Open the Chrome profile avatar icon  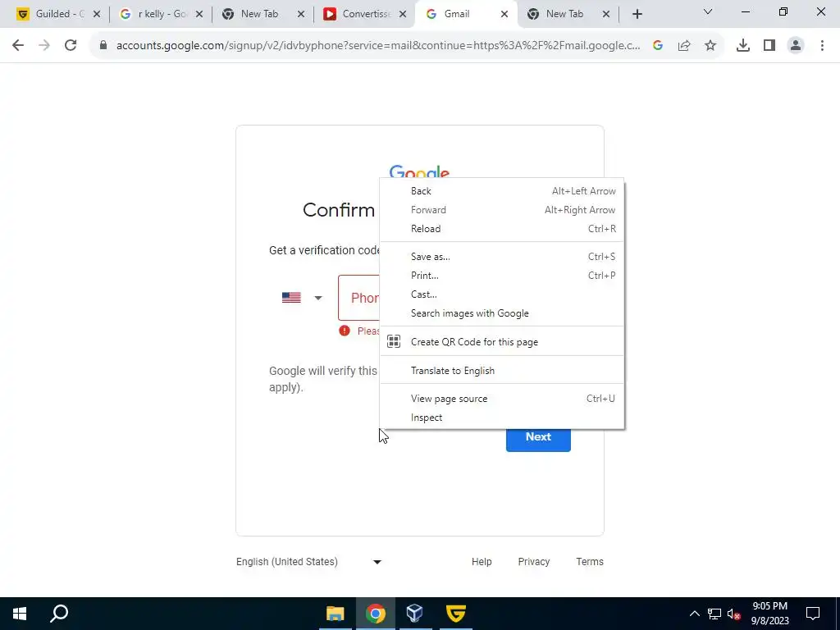tap(796, 46)
